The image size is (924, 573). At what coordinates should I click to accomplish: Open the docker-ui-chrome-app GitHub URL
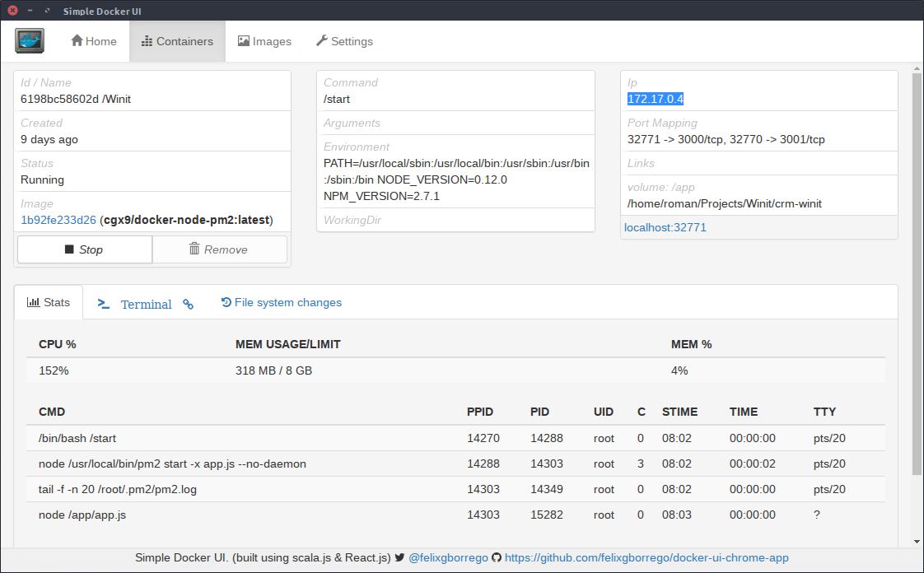646,557
